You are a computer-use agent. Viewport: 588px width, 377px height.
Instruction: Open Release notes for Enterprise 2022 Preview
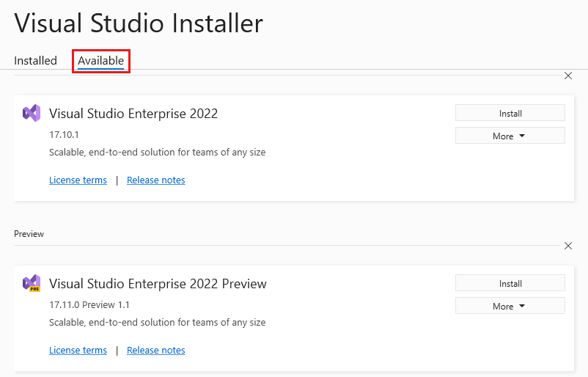[x=156, y=351]
